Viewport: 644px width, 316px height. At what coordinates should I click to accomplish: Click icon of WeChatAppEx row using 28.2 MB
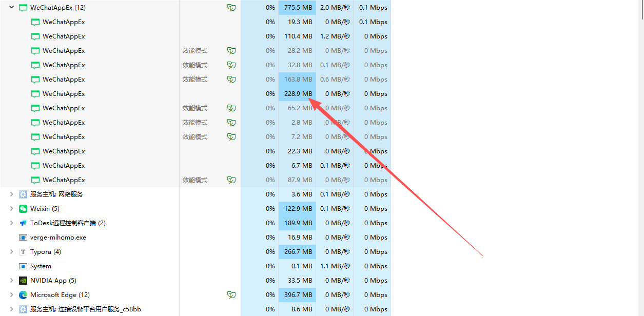coord(35,51)
